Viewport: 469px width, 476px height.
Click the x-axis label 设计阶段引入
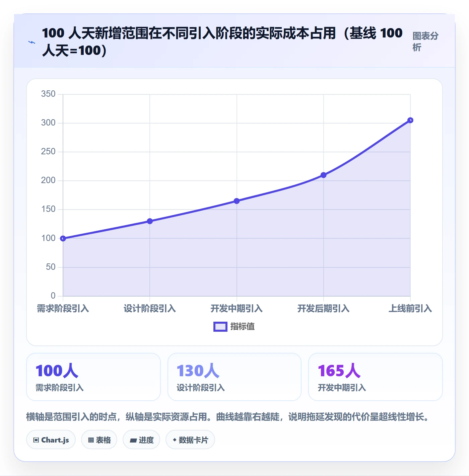150,308
